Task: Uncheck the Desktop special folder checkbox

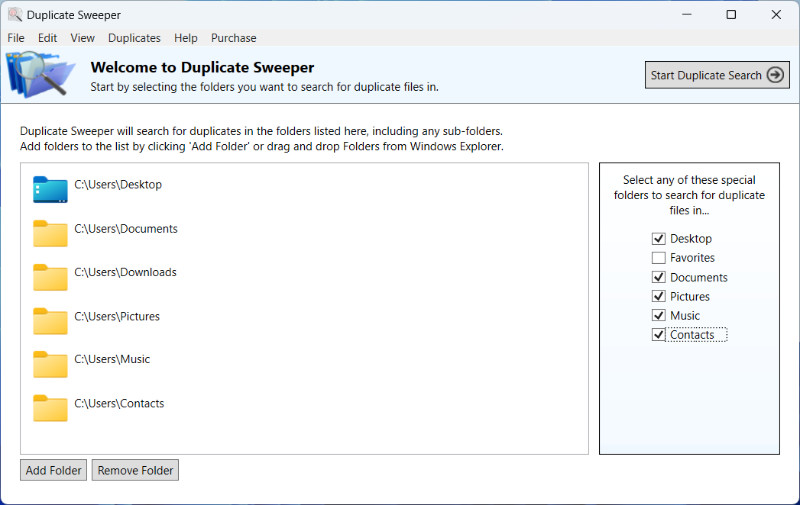Action: (658, 239)
